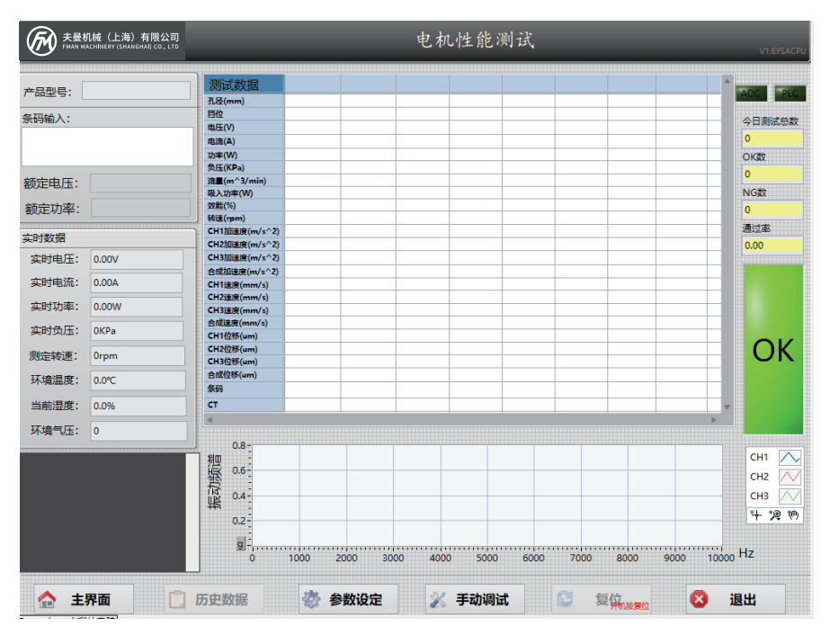
Task: Click 退出 to exit the program
Action: 736,600
